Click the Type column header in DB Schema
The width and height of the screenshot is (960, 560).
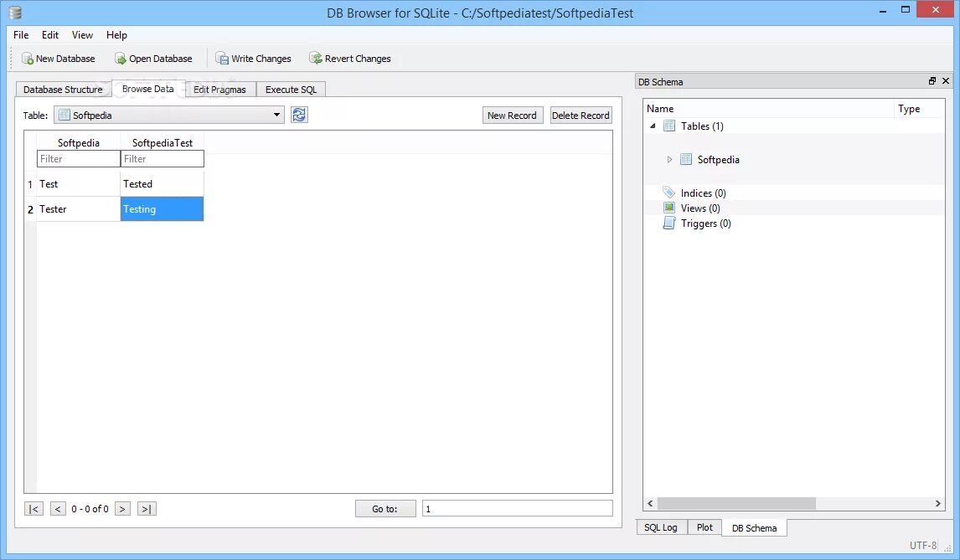(919, 108)
